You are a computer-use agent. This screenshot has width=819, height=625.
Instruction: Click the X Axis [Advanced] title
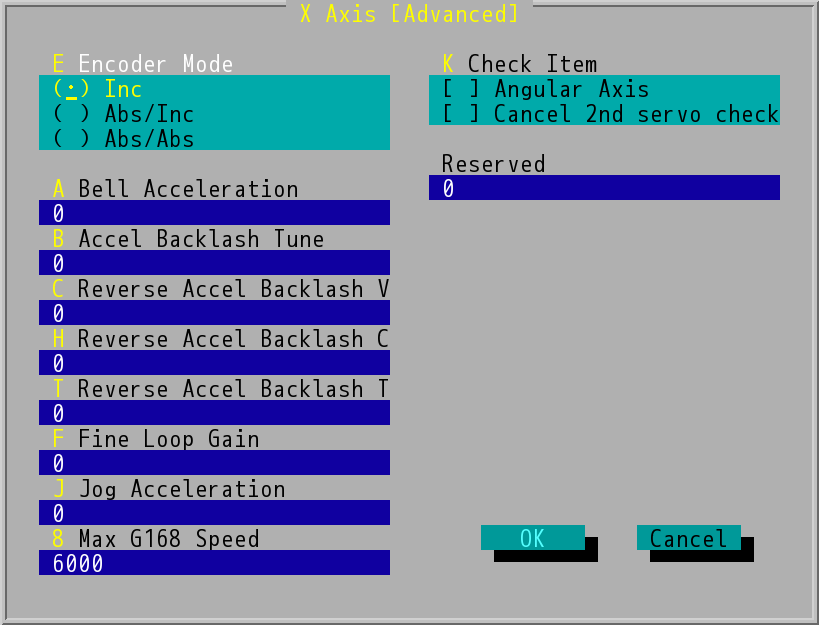[x=410, y=14]
